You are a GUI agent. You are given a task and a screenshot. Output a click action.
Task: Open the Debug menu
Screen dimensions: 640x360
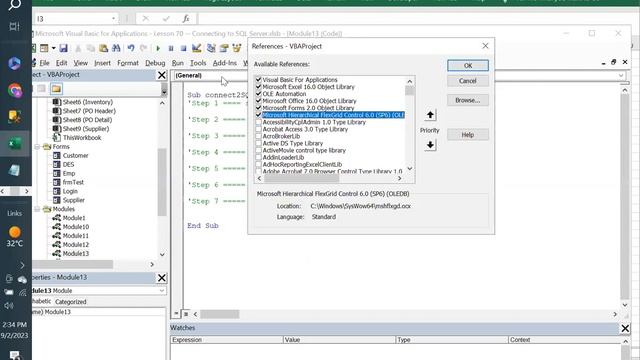point(155,63)
